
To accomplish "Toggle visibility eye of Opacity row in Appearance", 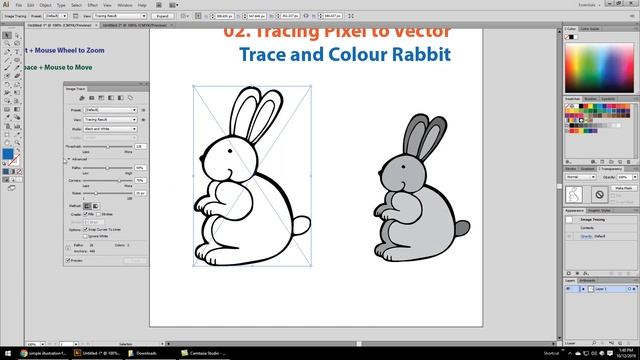I will tap(569, 236).
